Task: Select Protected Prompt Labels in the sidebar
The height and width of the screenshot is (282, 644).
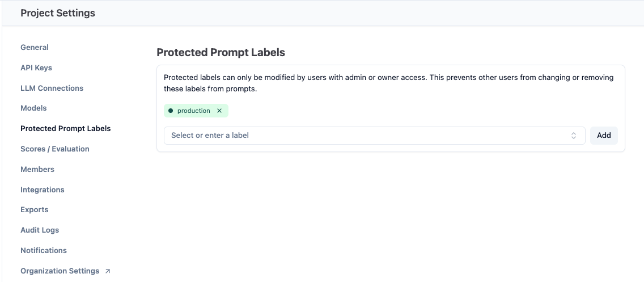Action: 66,129
